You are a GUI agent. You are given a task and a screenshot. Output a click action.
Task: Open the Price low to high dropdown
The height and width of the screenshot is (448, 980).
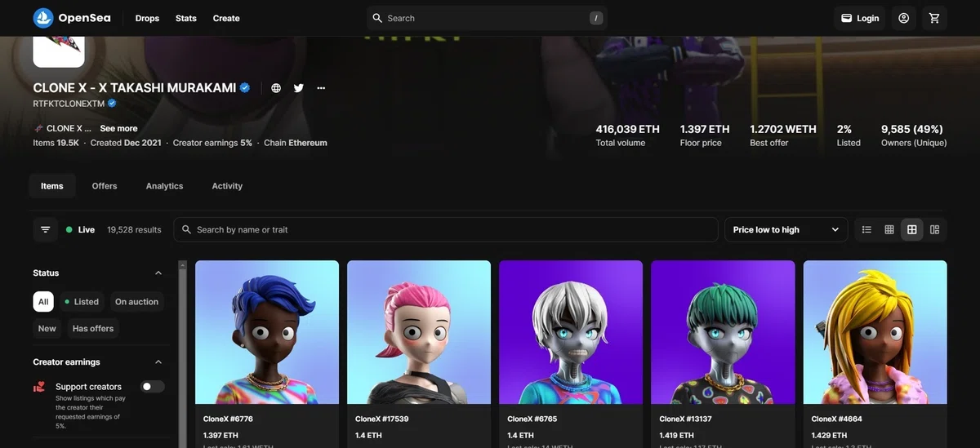[x=786, y=230]
